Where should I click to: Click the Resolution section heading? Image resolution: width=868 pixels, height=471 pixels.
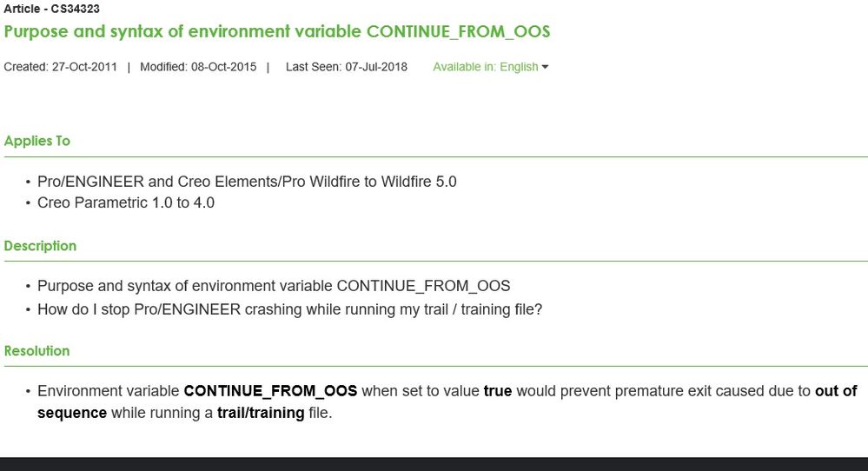36,351
